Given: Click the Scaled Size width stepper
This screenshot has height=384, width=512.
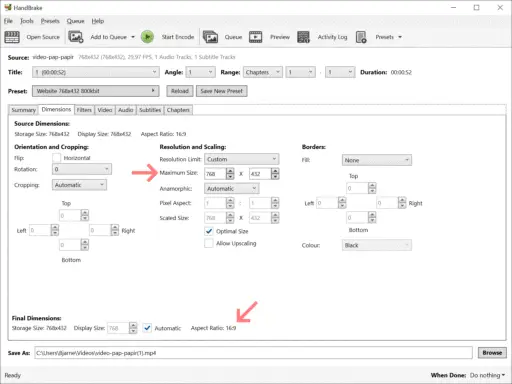Looking at the screenshot, I should [x=230, y=218].
